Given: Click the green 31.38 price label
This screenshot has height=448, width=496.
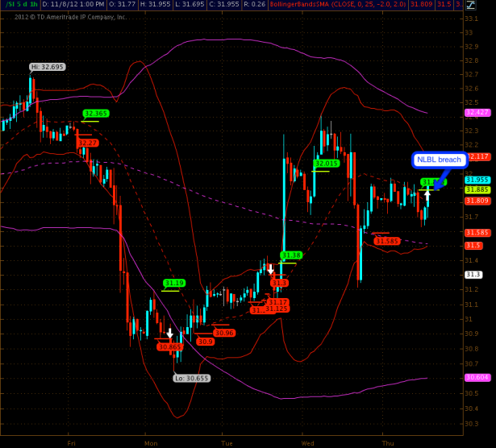Looking at the screenshot, I should point(291,255).
